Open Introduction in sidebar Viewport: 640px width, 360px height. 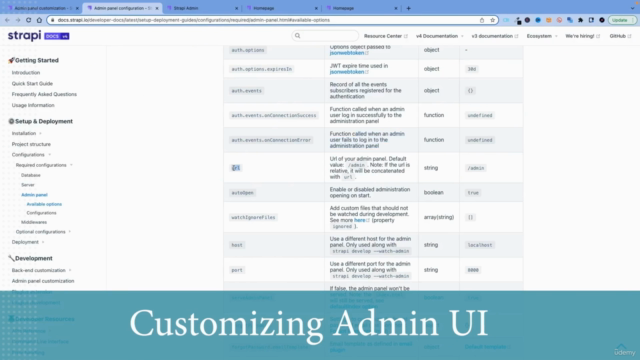pos(26,73)
